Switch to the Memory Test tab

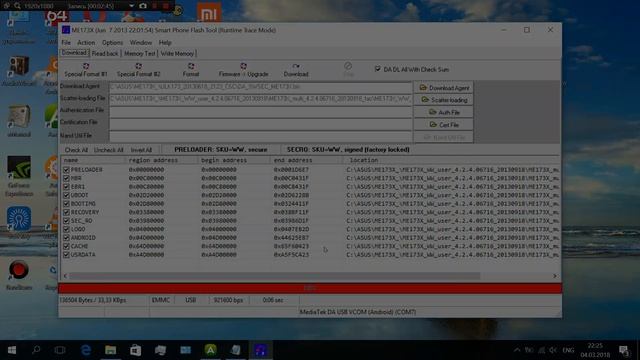pos(140,53)
